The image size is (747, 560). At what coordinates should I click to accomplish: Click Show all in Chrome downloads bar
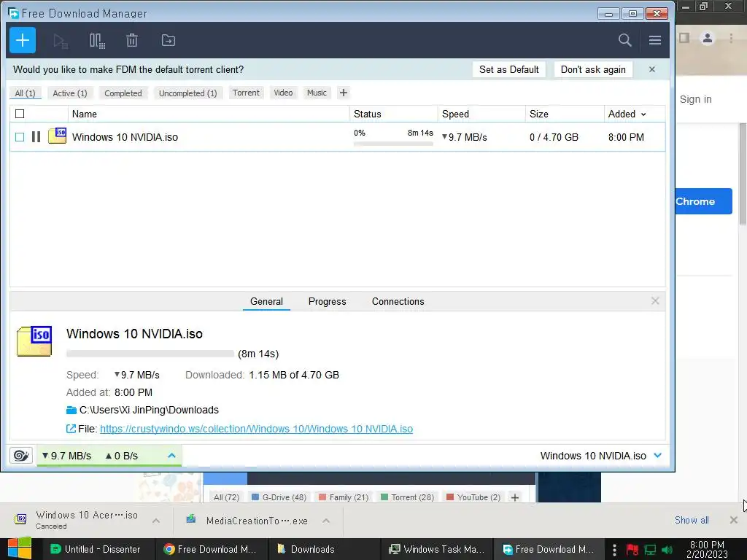[692, 520]
